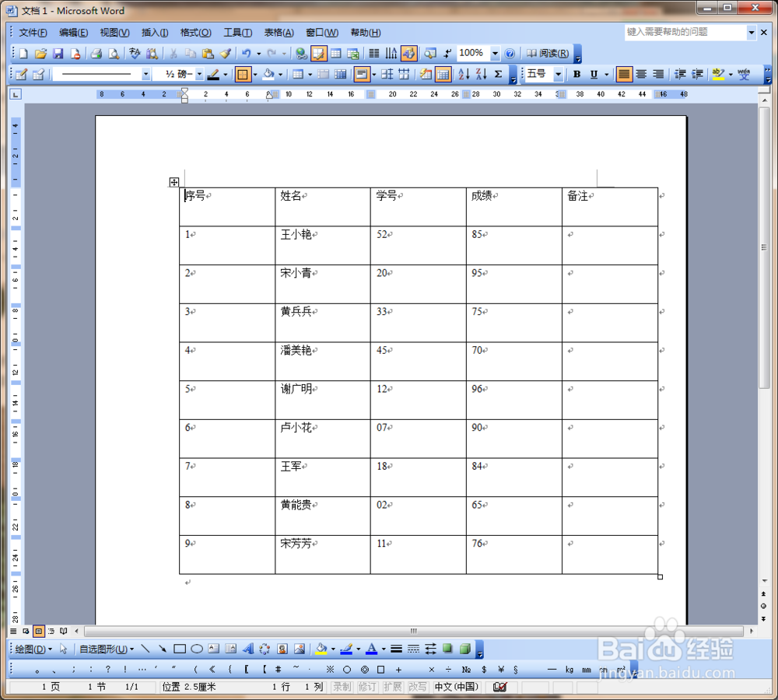Toggle the outside border button

tap(243, 75)
